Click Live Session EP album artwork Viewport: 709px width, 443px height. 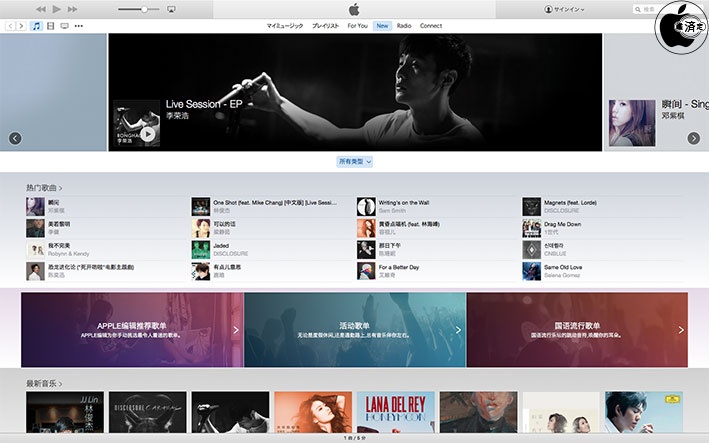pos(137,123)
